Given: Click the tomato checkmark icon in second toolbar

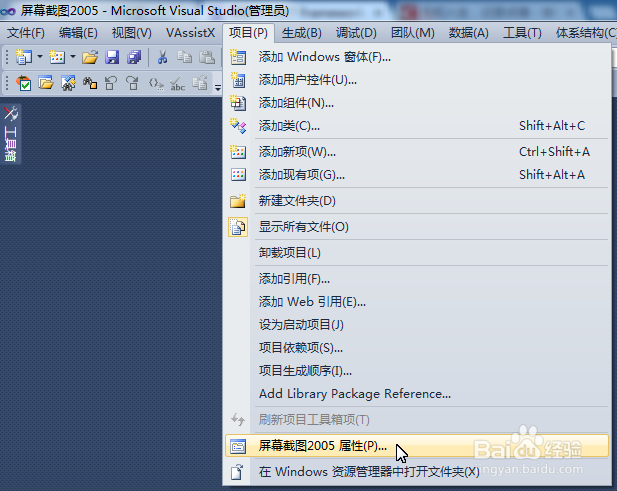Looking at the screenshot, I should (x=24, y=83).
